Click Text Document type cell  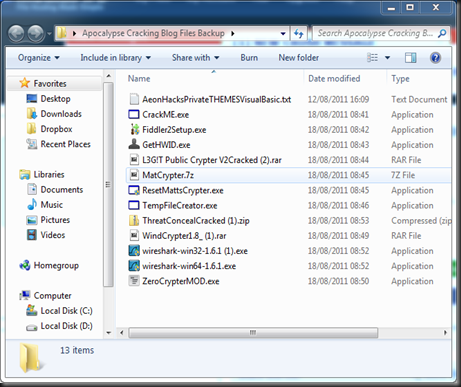419,99
